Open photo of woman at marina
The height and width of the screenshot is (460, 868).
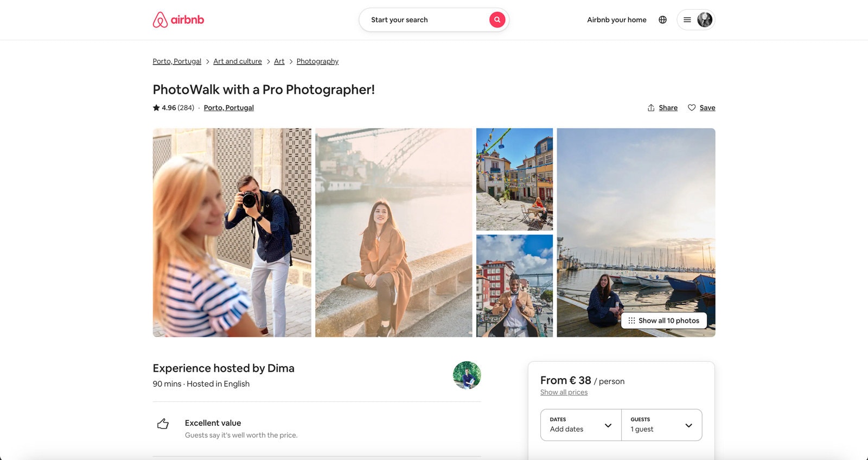636,232
